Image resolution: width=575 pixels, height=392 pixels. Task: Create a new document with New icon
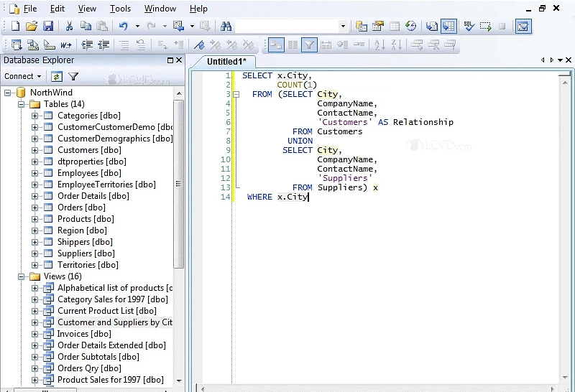point(15,27)
